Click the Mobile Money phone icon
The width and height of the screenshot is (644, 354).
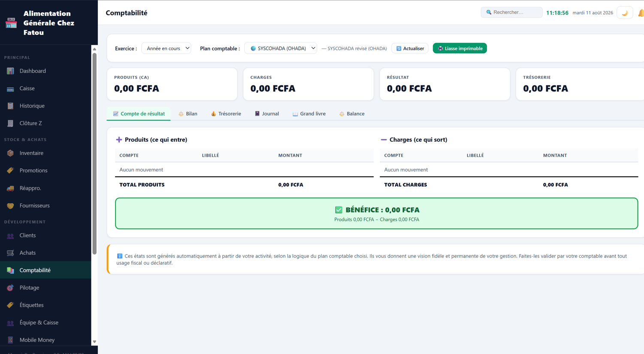10,340
